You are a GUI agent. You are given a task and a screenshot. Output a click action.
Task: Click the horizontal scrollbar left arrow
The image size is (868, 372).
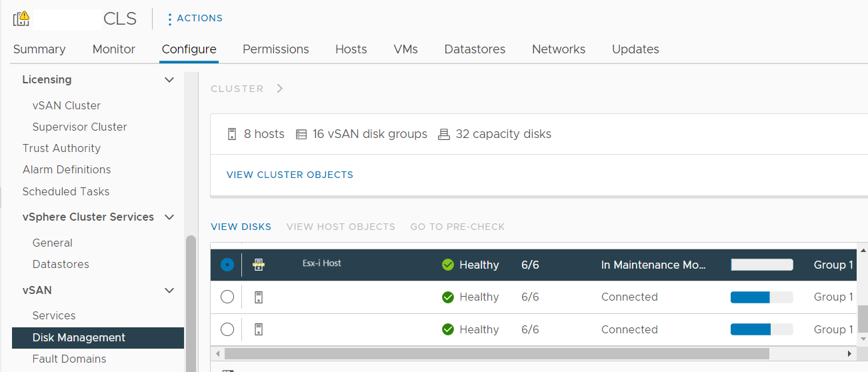click(217, 353)
